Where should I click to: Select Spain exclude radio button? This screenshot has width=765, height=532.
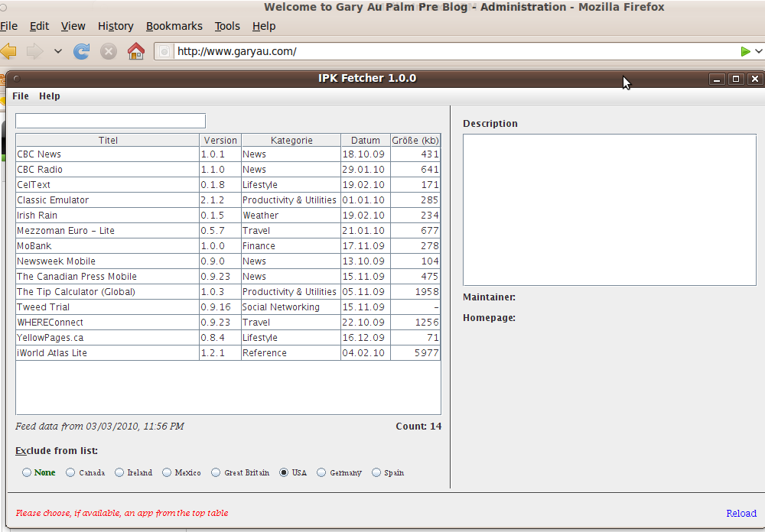point(376,472)
